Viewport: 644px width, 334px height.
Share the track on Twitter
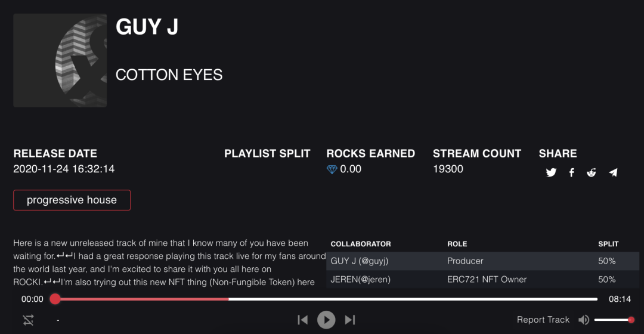click(x=551, y=172)
